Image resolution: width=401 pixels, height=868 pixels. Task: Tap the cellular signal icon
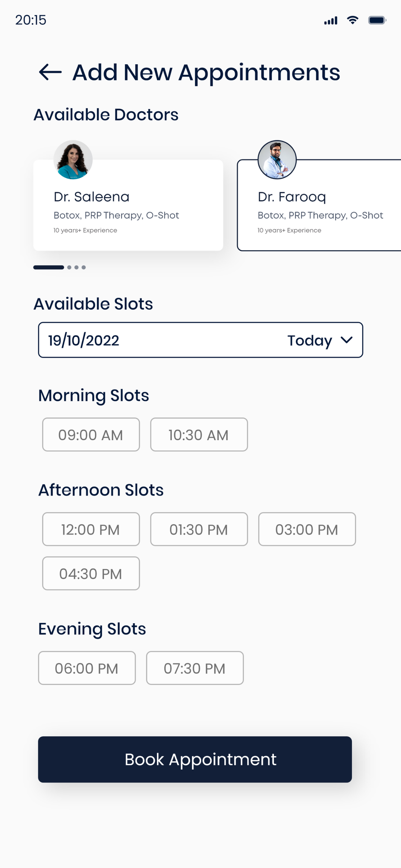coord(331,21)
